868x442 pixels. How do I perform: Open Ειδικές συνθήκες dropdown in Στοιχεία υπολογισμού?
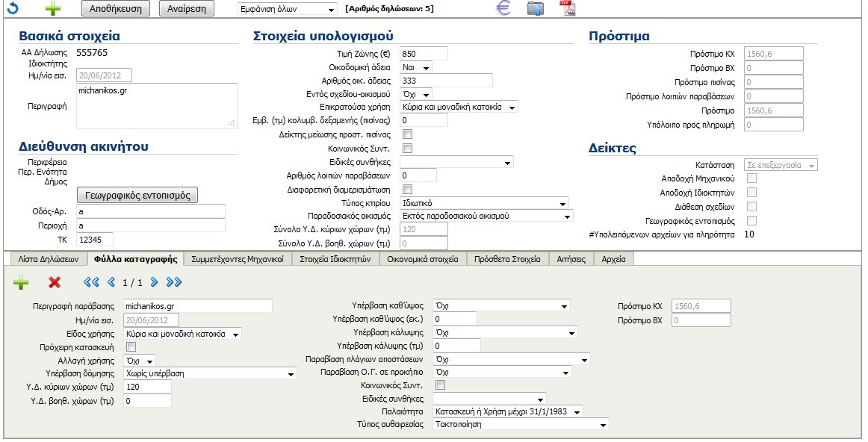coord(456,163)
